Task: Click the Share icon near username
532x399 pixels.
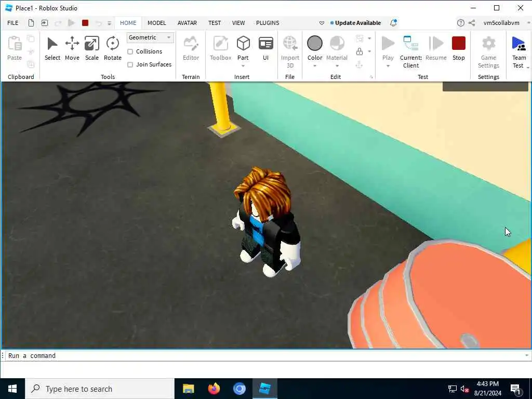Action: click(x=472, y=23)
